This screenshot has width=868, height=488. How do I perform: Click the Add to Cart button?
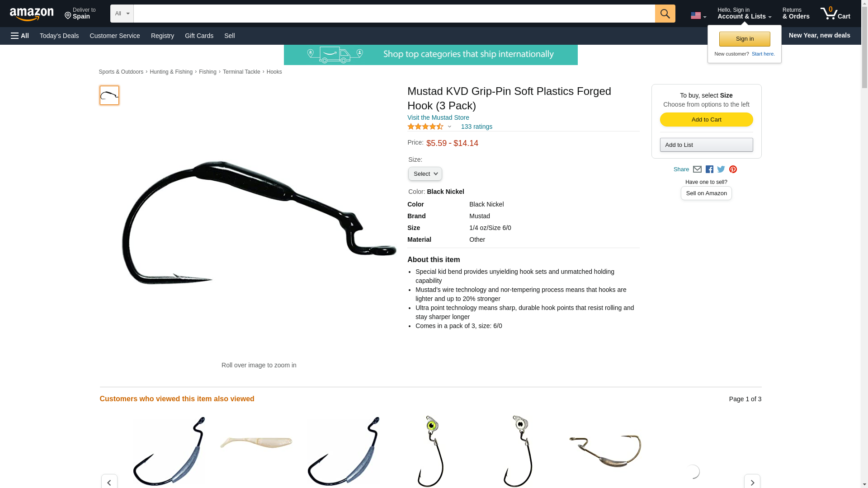(x=706, y=120)
